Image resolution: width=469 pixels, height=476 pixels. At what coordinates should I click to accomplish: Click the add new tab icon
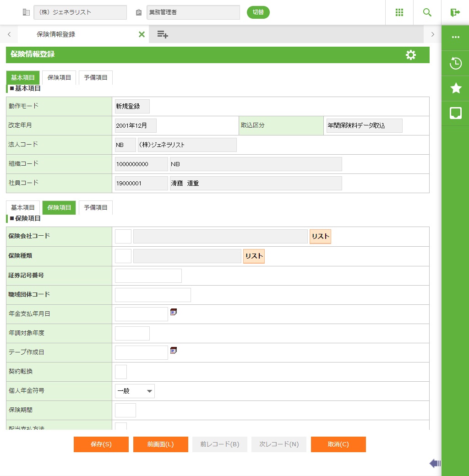[163, 34]
